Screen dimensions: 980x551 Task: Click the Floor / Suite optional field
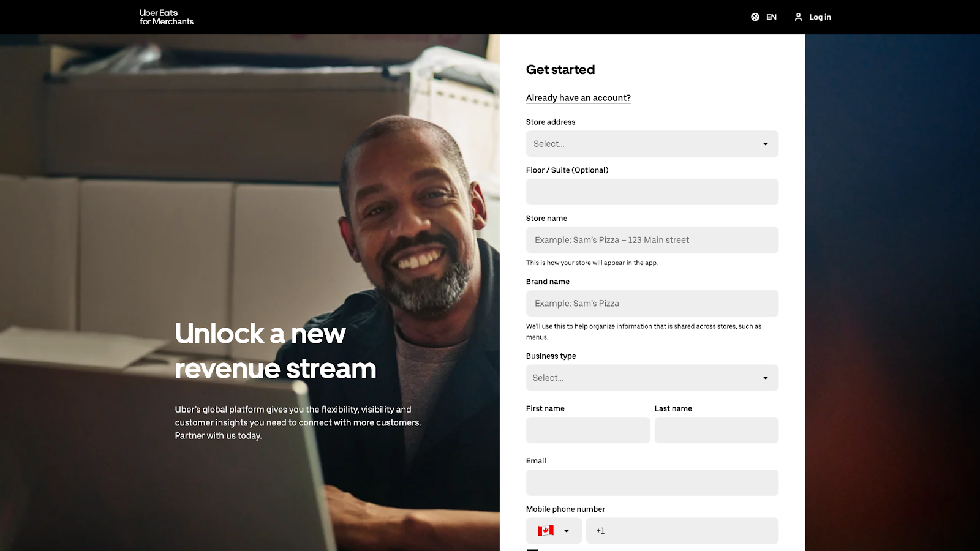click(652, 192)
